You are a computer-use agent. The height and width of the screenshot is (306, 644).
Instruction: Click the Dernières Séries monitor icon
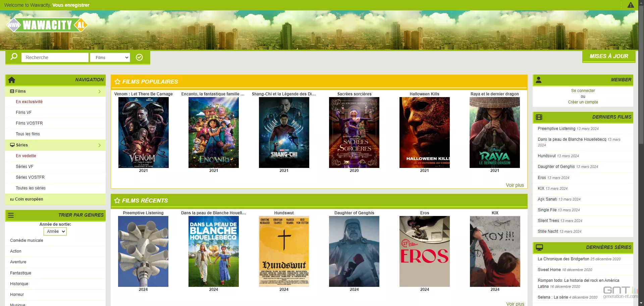tap(539, 248)
